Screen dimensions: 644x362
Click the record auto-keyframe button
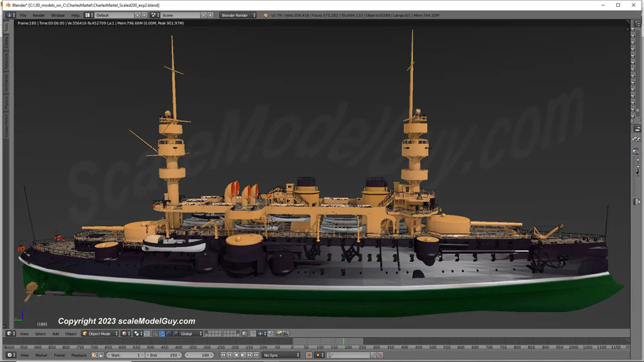click(309, 355)
